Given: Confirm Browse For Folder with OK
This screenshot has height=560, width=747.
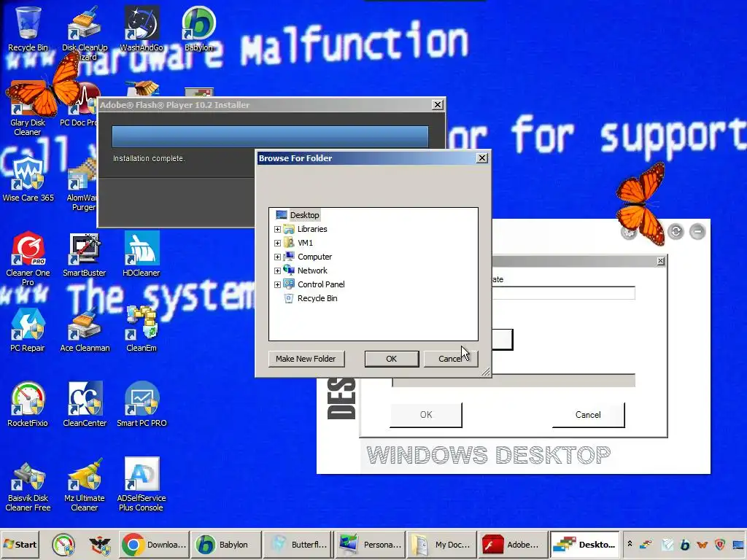Looking at the screenshot, I should (x=392, y=359).
